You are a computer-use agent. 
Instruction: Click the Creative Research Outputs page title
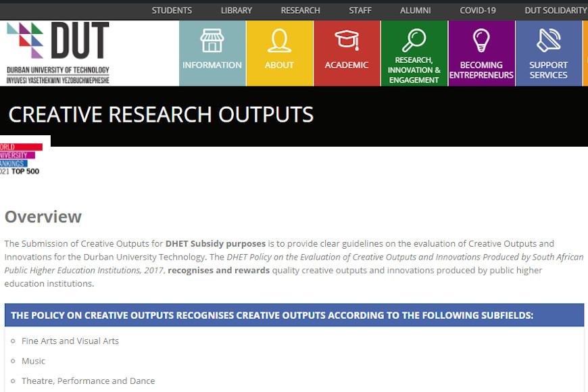(161, 115)
